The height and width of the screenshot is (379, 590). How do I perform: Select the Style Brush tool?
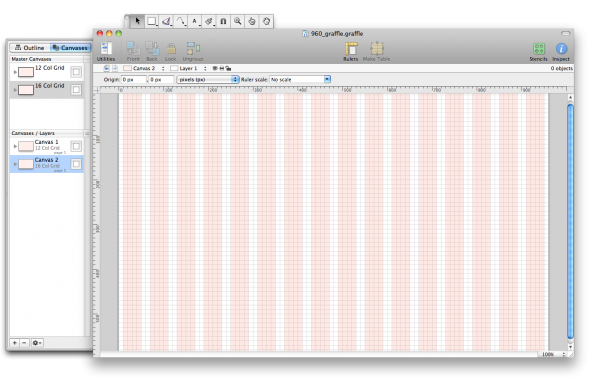pyautogui.click(x=209, y=21)
